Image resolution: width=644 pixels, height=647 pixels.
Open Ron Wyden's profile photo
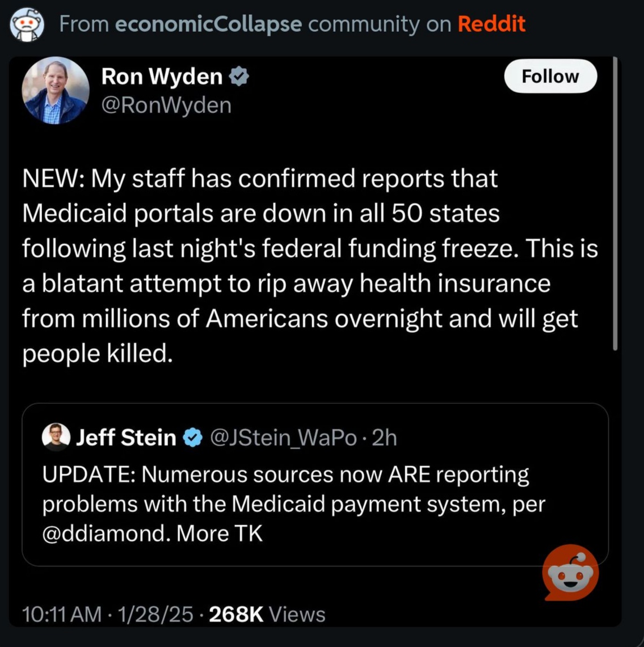(56, 90)
